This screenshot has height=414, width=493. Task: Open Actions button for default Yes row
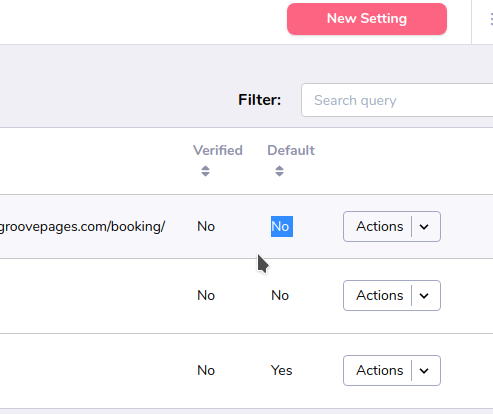point(380,370)
